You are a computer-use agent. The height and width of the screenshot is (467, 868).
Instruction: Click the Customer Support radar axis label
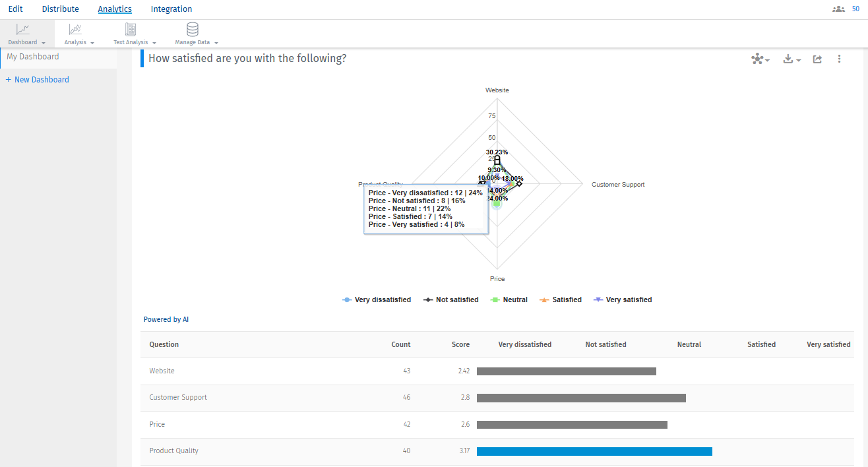(x=618, y=185)
